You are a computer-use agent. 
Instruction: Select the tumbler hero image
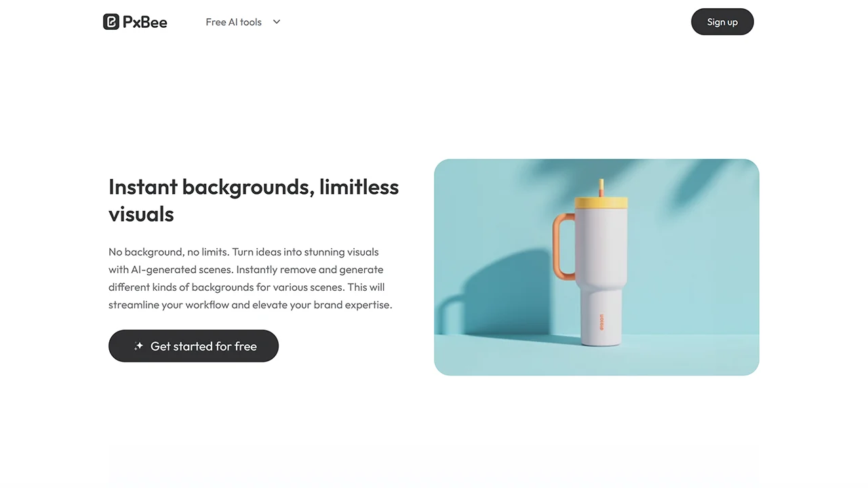pos(597,267)
